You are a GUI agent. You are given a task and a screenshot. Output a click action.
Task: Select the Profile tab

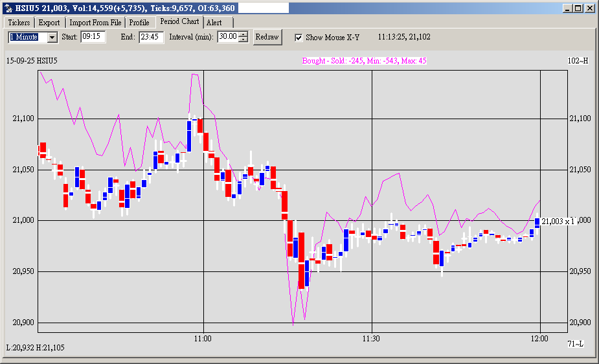point(139,23)
